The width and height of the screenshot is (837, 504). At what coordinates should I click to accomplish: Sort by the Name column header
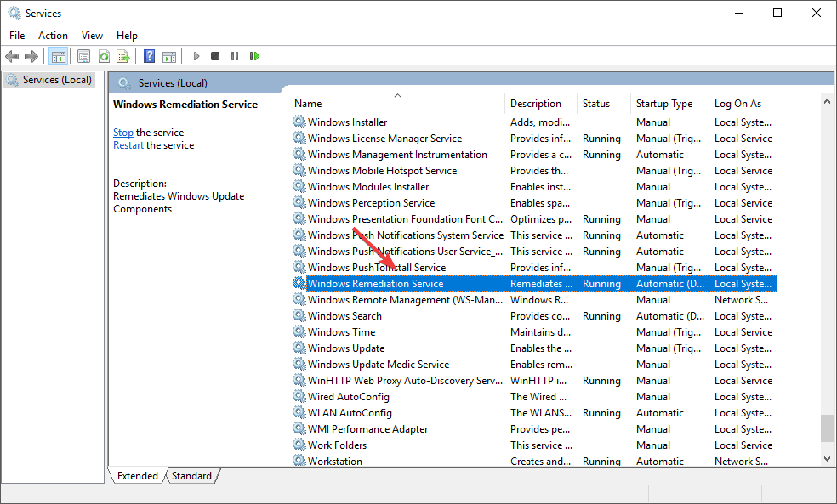pos(398,104)
